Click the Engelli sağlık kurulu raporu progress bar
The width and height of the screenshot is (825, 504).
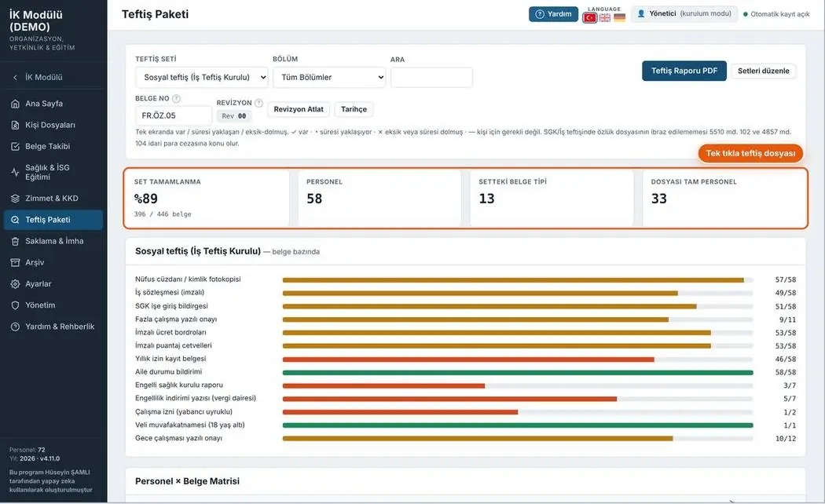tap(518, 385)
